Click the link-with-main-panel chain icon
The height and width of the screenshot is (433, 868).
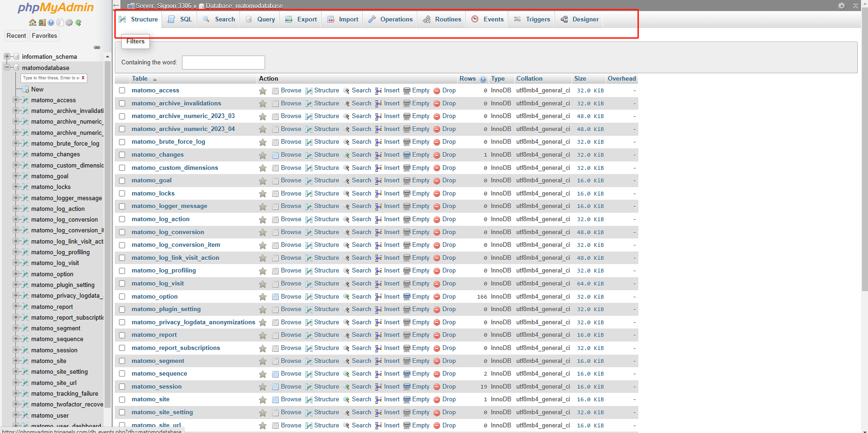(97, 47)
